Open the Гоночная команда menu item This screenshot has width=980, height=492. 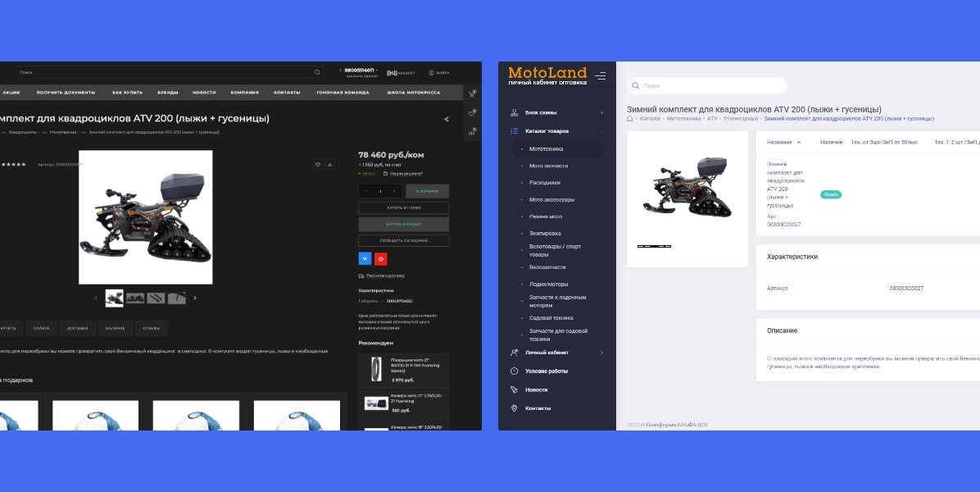click(x=343, y=93)
